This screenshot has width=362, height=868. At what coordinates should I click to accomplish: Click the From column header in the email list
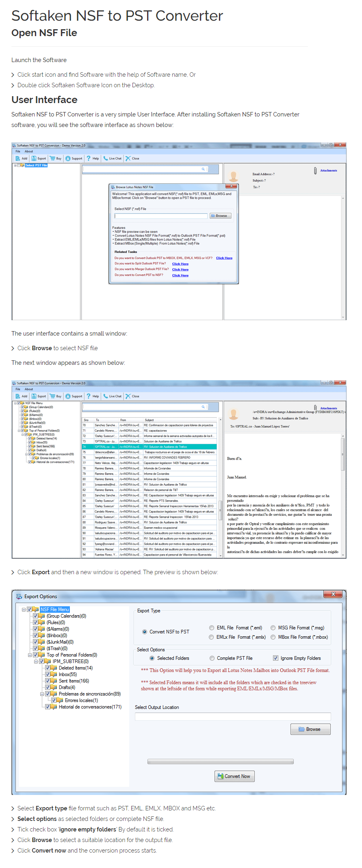[x=131, y=420]
